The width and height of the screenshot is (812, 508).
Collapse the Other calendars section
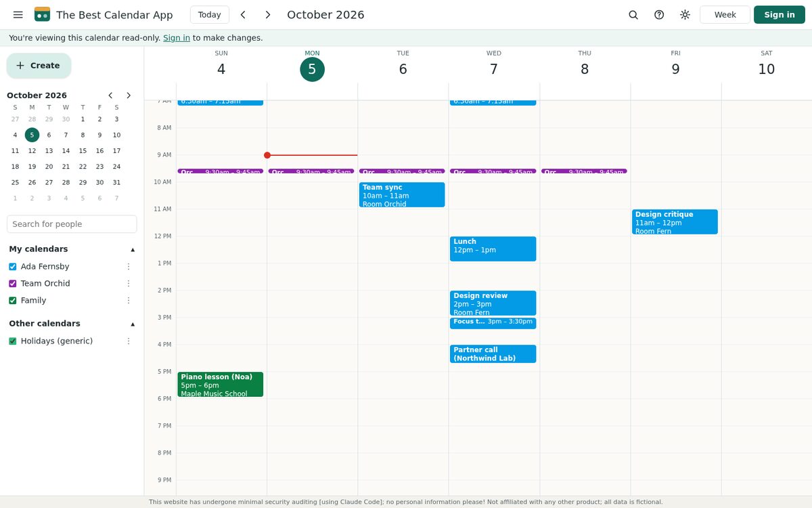click(133, 324)
